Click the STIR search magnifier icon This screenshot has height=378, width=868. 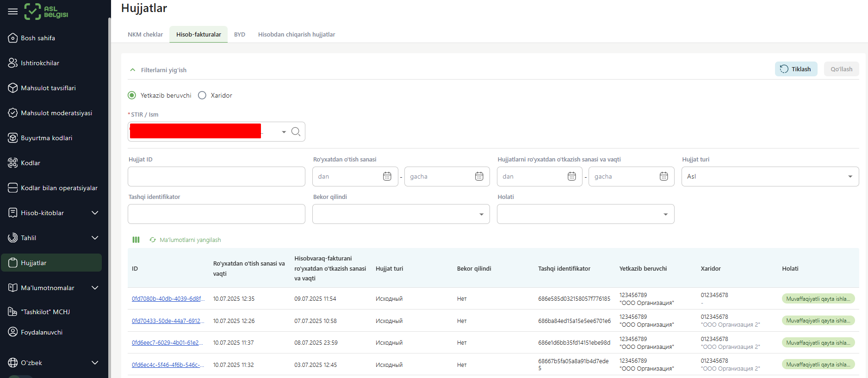pos(296,132)
